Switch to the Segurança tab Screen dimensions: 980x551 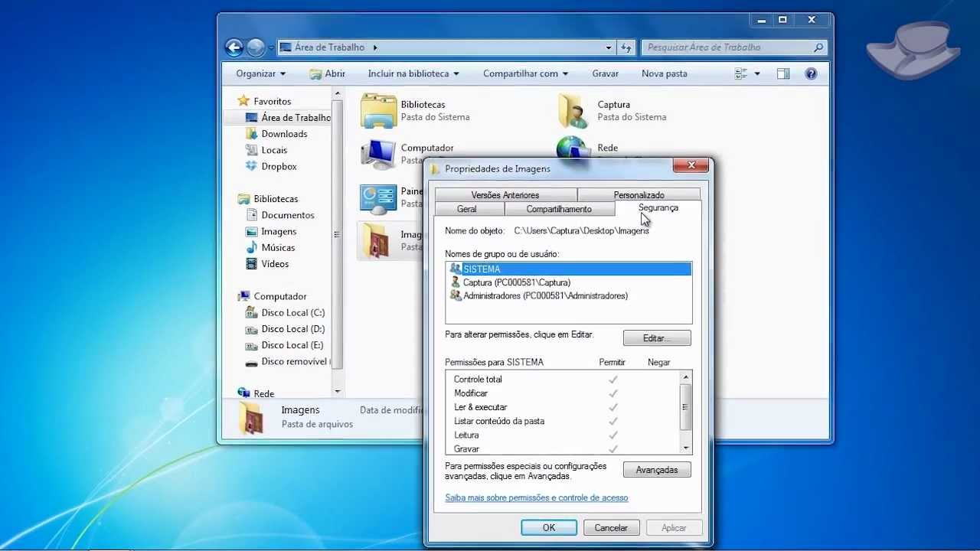click(x=658, y=207)
